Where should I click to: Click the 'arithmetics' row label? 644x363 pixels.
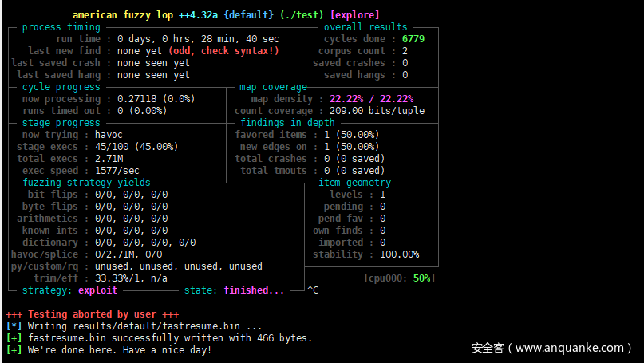click(47, 219)
